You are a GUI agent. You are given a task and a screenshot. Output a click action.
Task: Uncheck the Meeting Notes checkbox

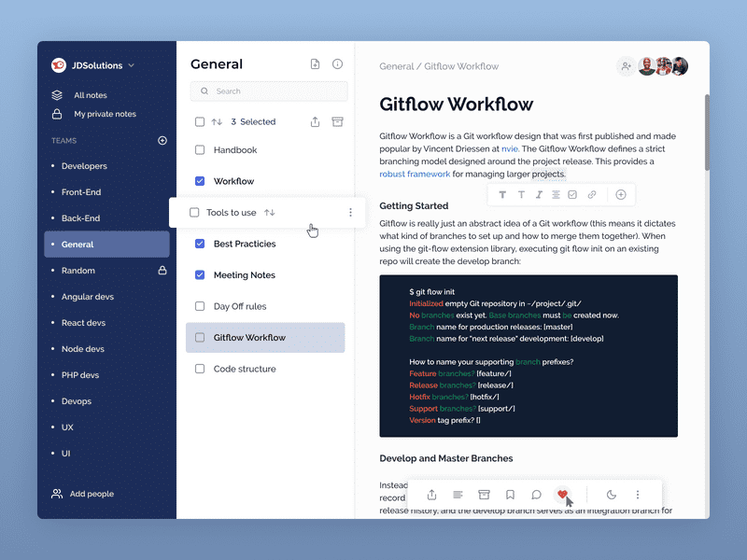click(200, 275)
